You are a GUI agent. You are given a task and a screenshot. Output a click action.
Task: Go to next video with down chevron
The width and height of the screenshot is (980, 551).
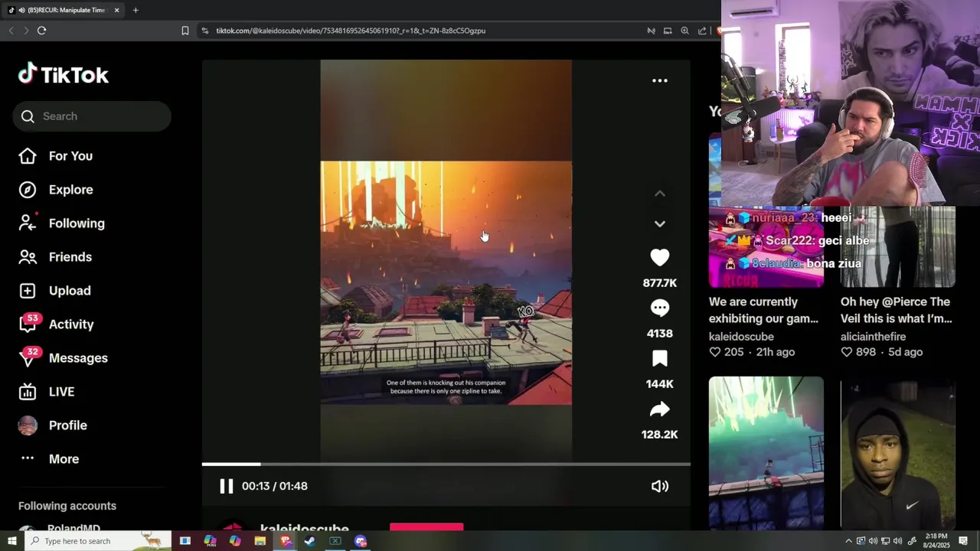pos(659,223)
